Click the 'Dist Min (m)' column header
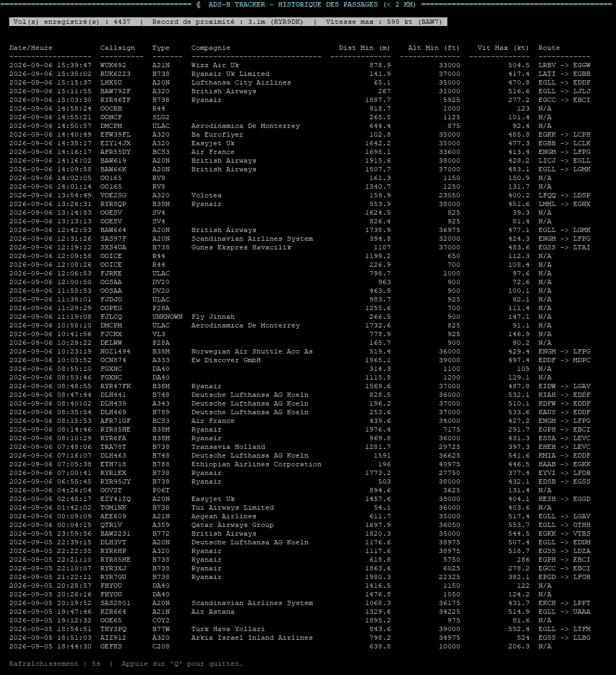The width and height of the screenshot is (616, 675). [365, 48]
